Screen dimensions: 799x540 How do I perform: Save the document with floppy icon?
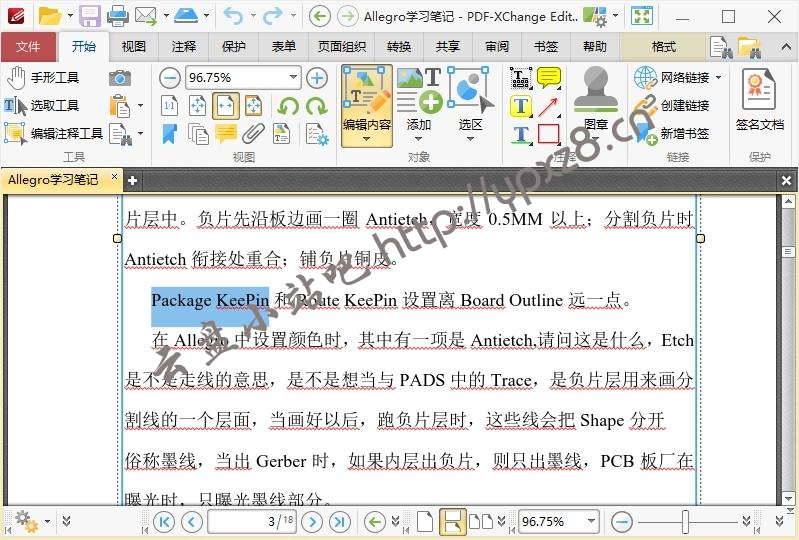pos(90,16)
